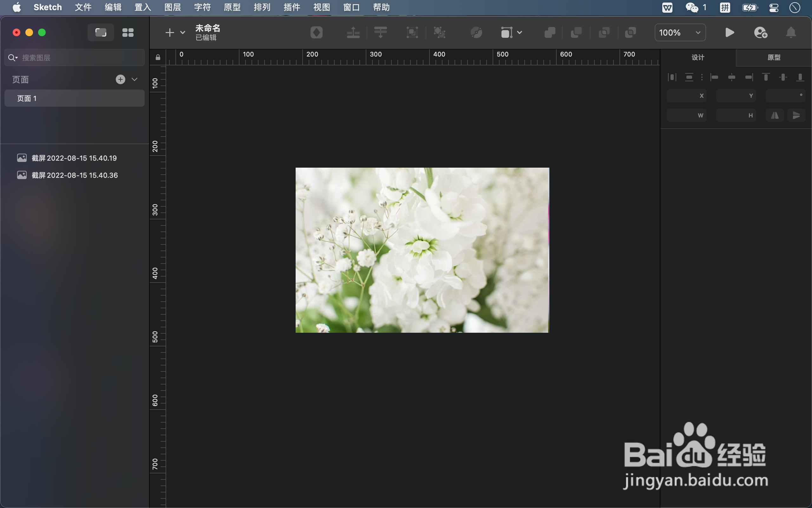Switch to the components grid view

point(128,33)
